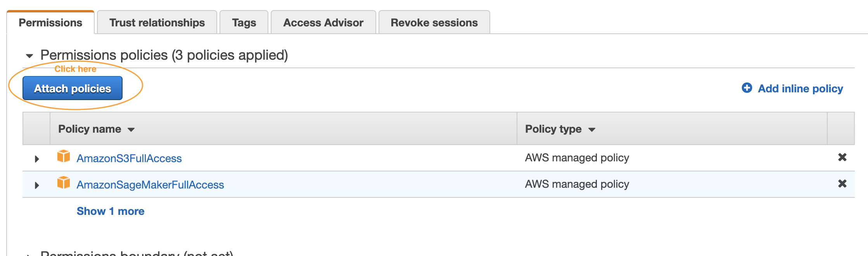Click Show 1 more link
Viewport: 868px width, 256px height.
[x=111, y=211]
